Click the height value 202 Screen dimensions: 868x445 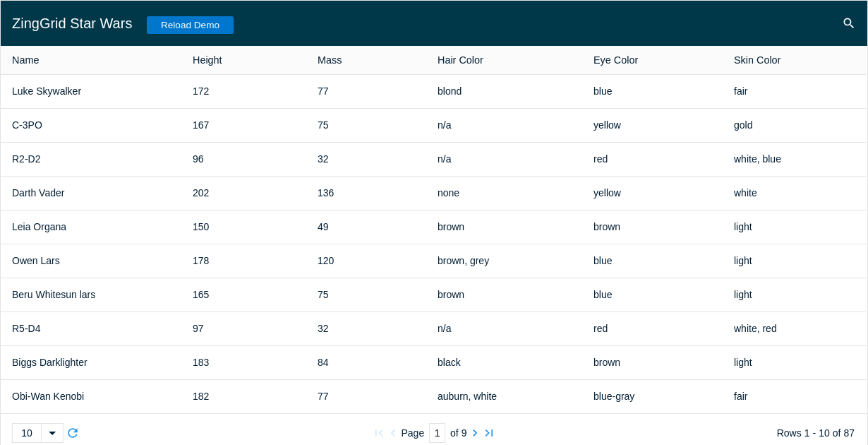(200, 193)
